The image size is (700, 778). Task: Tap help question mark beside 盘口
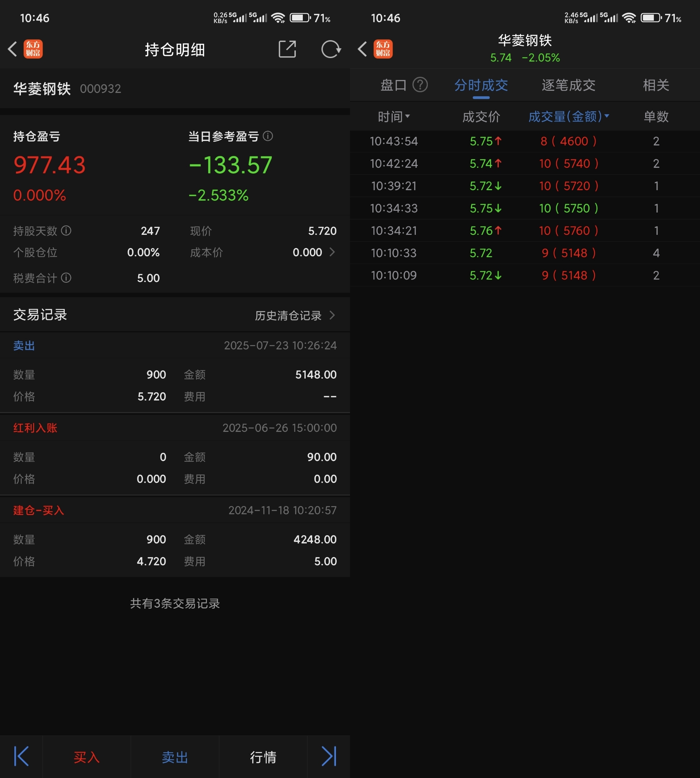coord(420,85)
